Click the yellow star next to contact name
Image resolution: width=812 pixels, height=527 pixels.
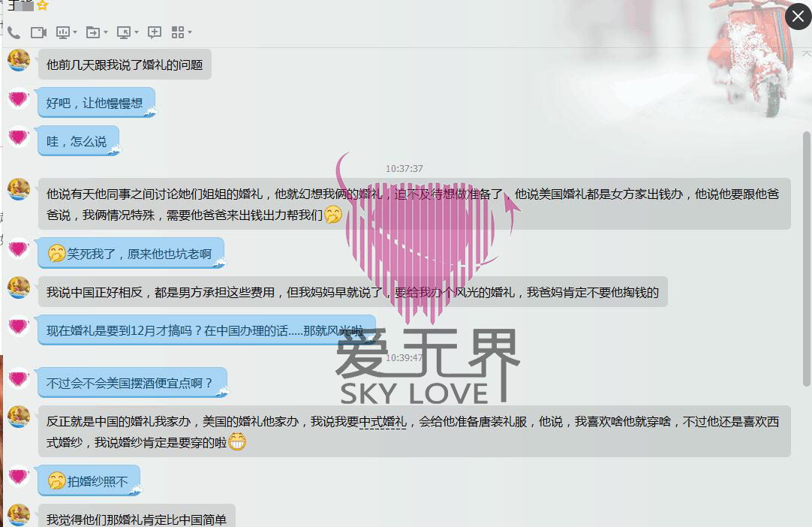43,5
